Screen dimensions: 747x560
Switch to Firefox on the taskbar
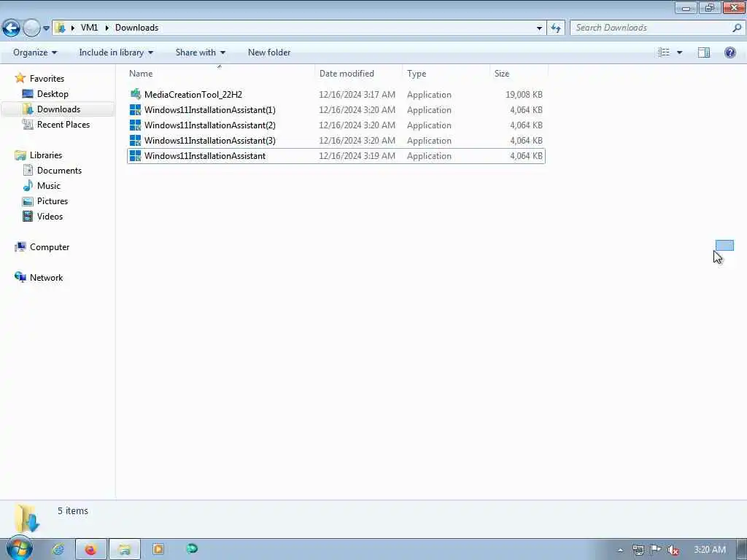[x=90, y=550]
